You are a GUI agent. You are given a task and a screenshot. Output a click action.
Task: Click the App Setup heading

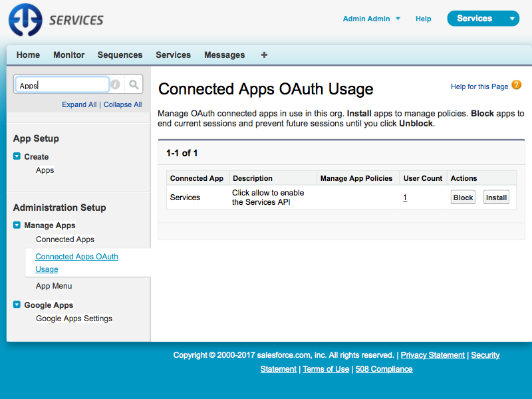(36, 138)
